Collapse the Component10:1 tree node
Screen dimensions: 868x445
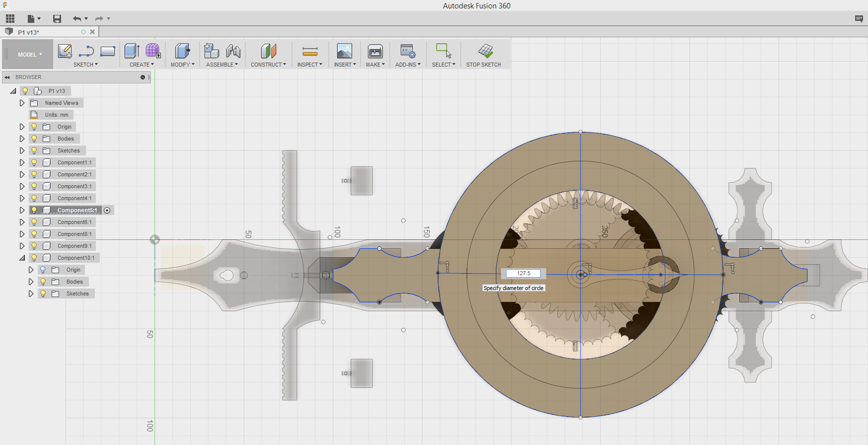(x=22, y=258)
